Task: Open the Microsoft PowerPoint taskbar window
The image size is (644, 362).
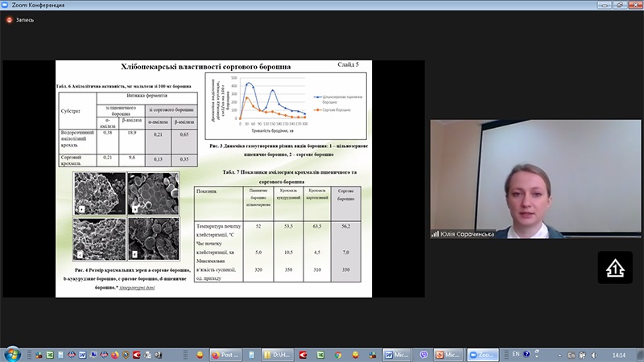Action: tap(448, 354)
